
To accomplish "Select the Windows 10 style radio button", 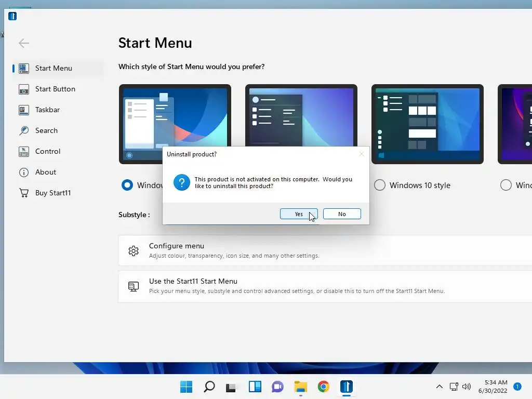I will (x=380, y=185).
